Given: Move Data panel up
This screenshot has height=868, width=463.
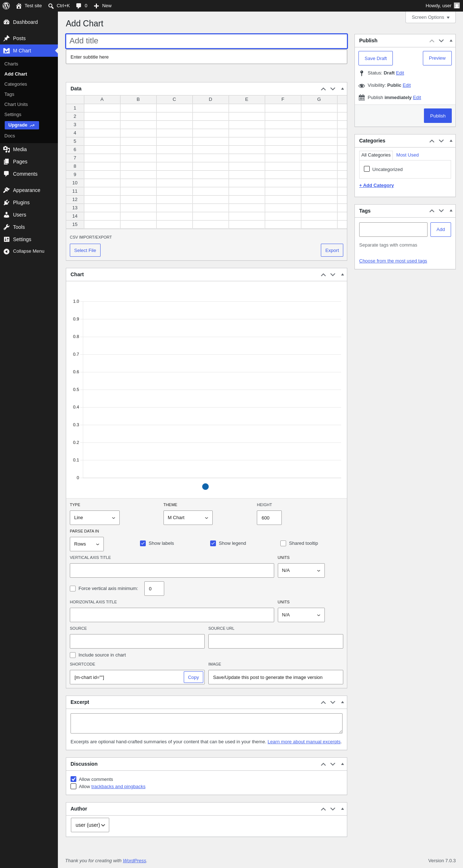Looking at the screenshot, I should tap(323, 89).
